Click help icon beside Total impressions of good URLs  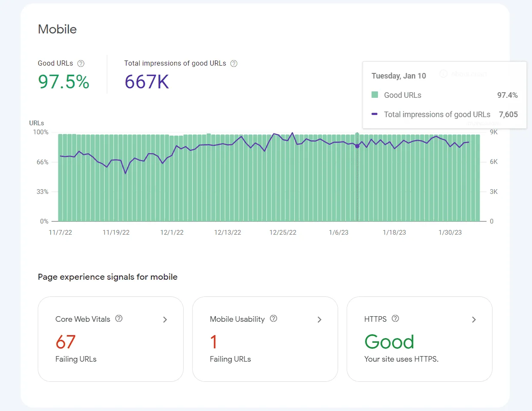(x=234, y=63)
